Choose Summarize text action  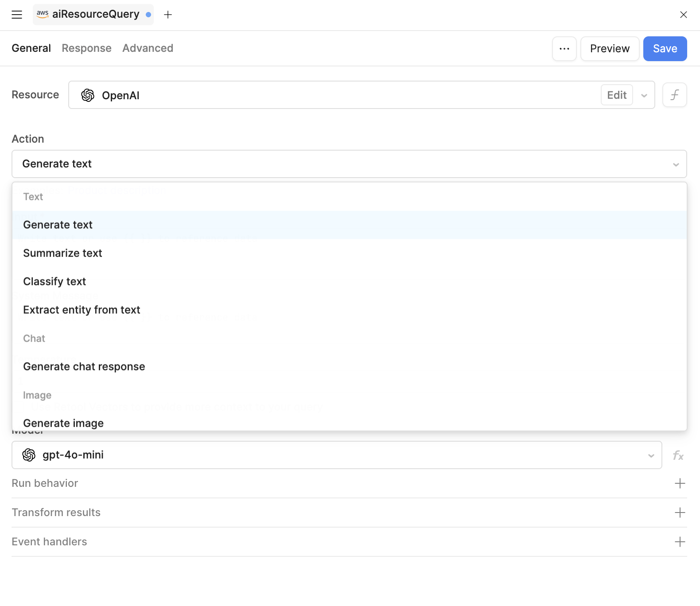pos(349,253)
